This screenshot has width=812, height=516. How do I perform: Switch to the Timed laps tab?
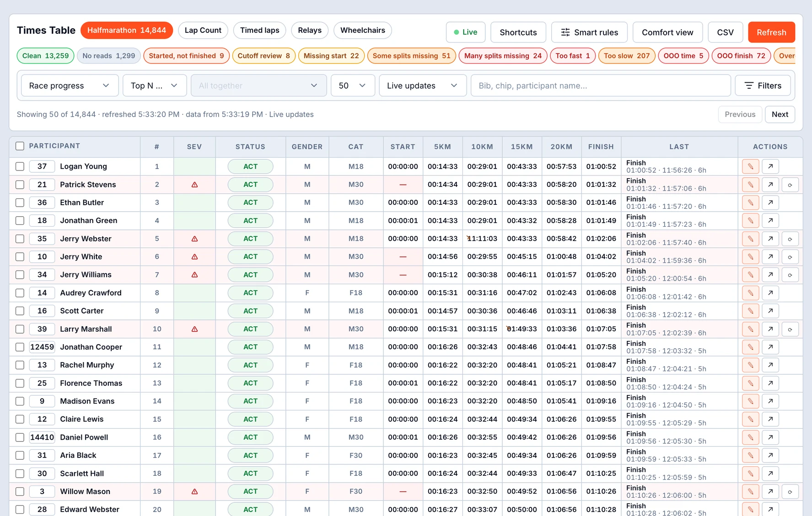[259, 30]
